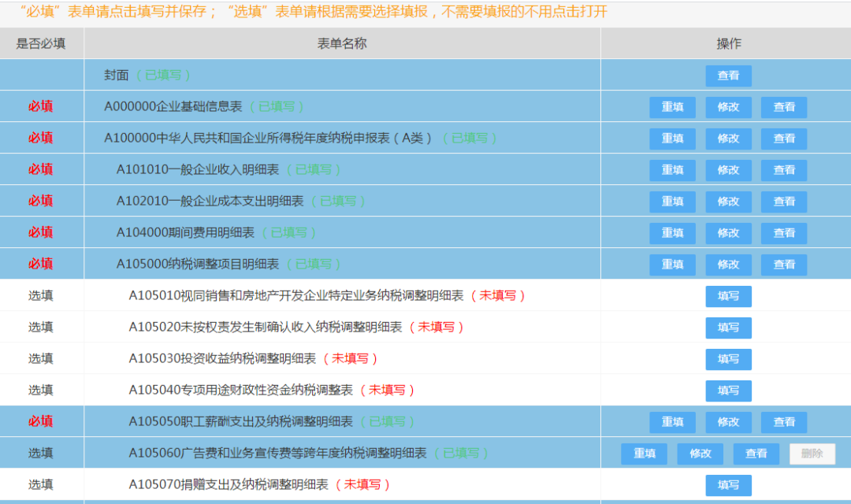Click 查看 for A105000纳税调整项目明细表

(x=784, y=265)
